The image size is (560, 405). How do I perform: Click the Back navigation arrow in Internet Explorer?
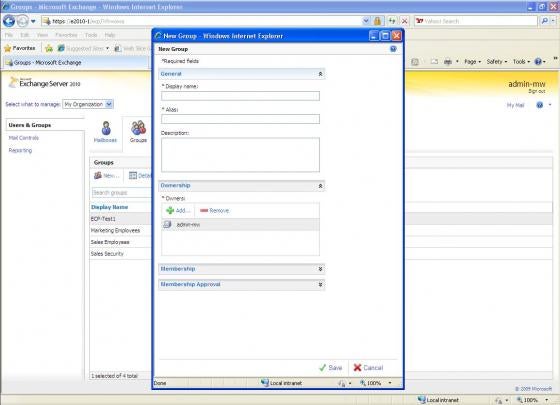[x=9, y=21]
